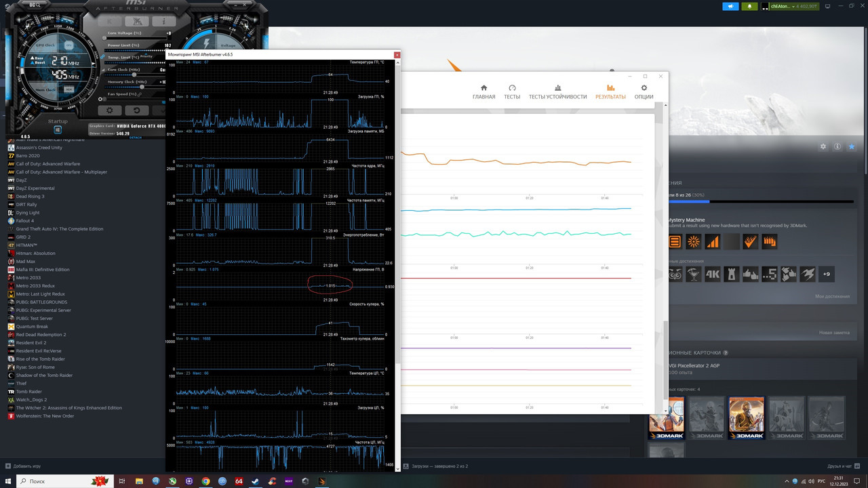
Task: Click the Мои достижения link
Action: (x=832, y=296)
